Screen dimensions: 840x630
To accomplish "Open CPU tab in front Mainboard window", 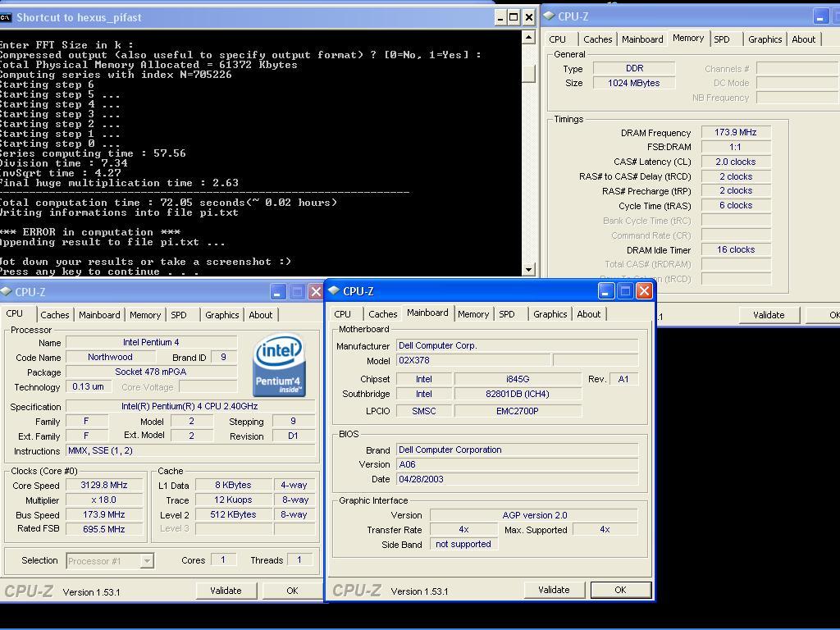I will [x=342, y=314].
